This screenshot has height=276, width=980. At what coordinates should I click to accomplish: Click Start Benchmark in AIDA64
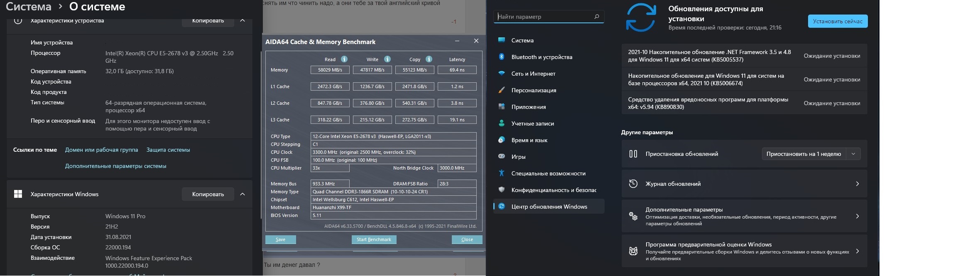pyautogui.click(x=374, y=239)
